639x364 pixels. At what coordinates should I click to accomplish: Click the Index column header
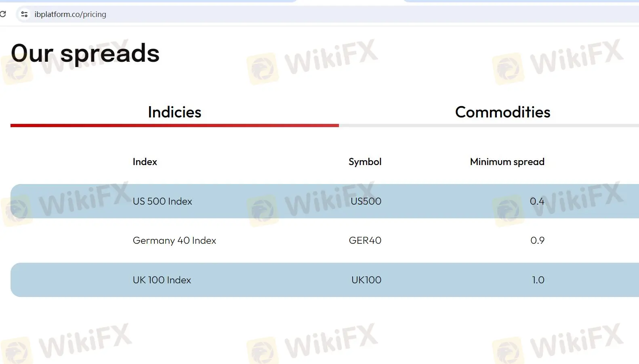tap(145, 162)
